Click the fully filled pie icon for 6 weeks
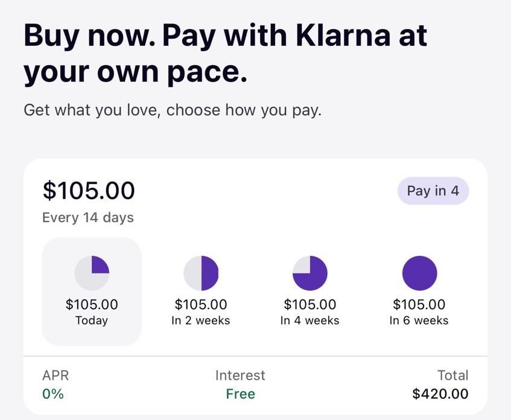This screenshot has height=420, width=511. [419, 273]
